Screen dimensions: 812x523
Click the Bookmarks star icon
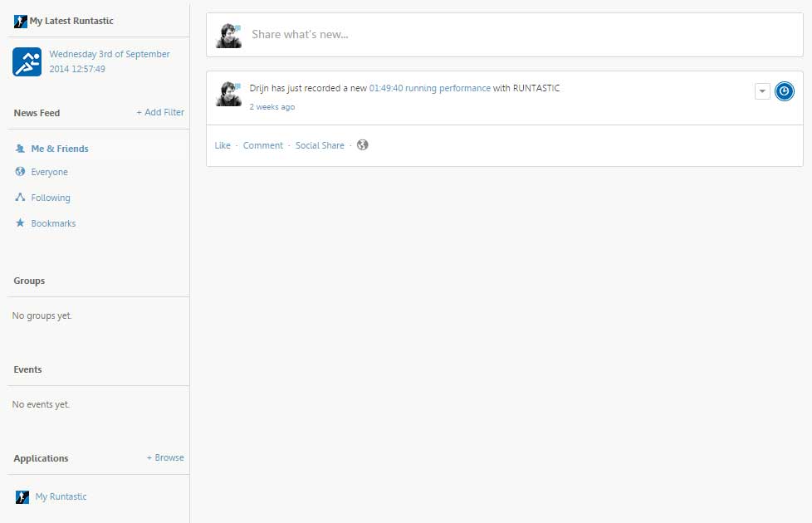tap(21, 223)
